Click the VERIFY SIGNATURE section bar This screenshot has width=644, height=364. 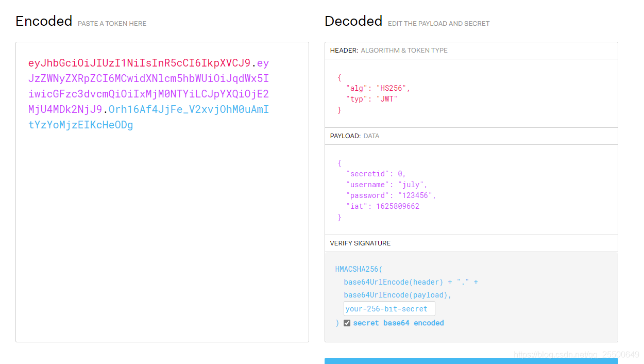coord(471,243)
